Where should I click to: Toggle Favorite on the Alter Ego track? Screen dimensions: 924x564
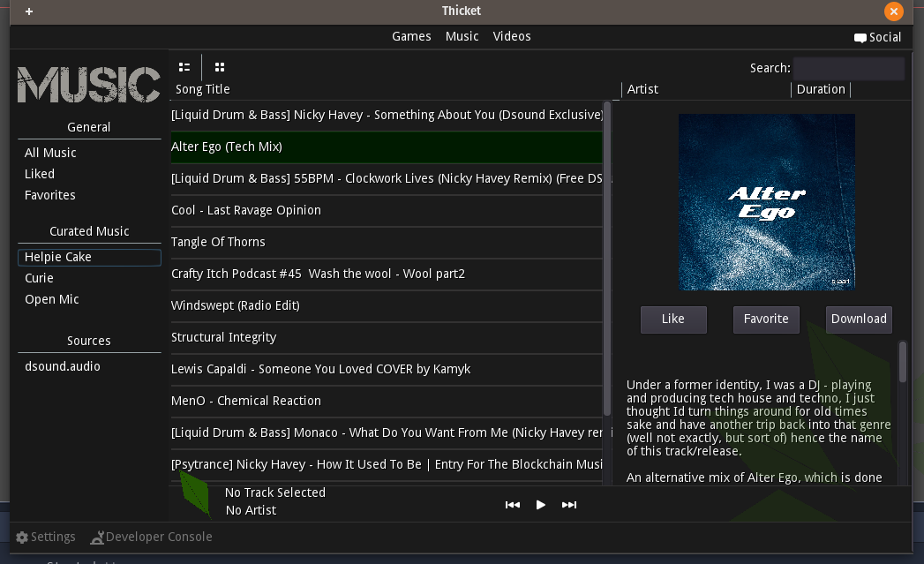point(766,320)
